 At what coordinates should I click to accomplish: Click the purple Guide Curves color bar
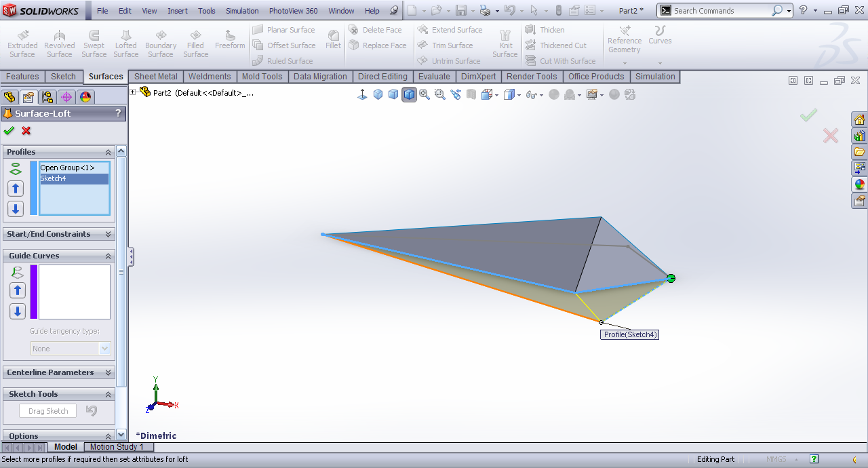click(34, 292)
